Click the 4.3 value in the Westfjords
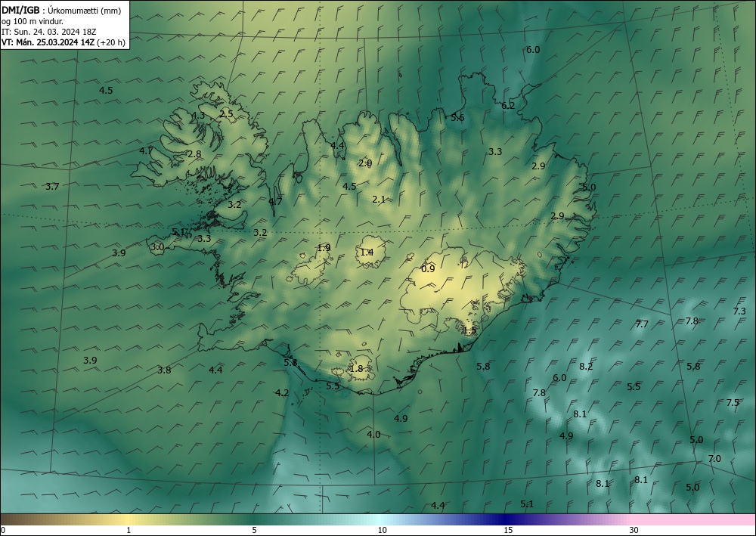Image resolution: width=756 pixels, height=536 pixels. click(x=198, y=115)
